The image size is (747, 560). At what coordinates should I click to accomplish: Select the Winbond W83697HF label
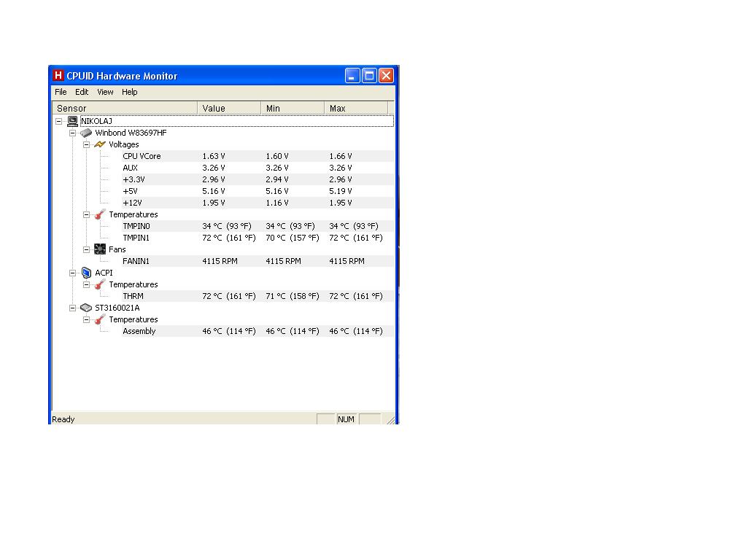pyautogui.click(x=131, y=133)
